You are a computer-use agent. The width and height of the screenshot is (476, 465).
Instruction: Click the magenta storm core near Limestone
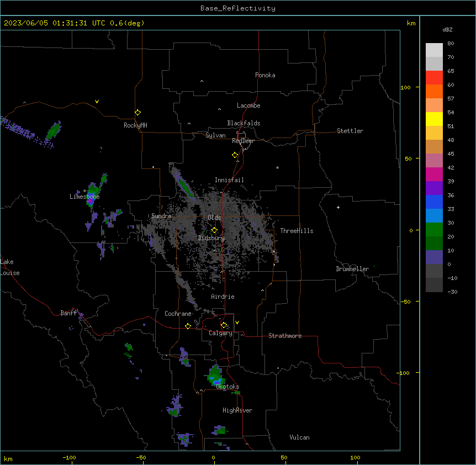pos(90,200)
